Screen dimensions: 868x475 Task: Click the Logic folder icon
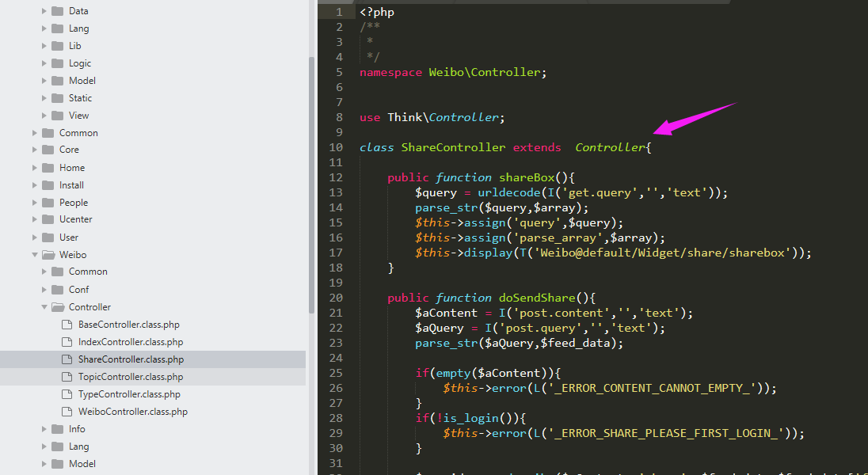(58, 63)
